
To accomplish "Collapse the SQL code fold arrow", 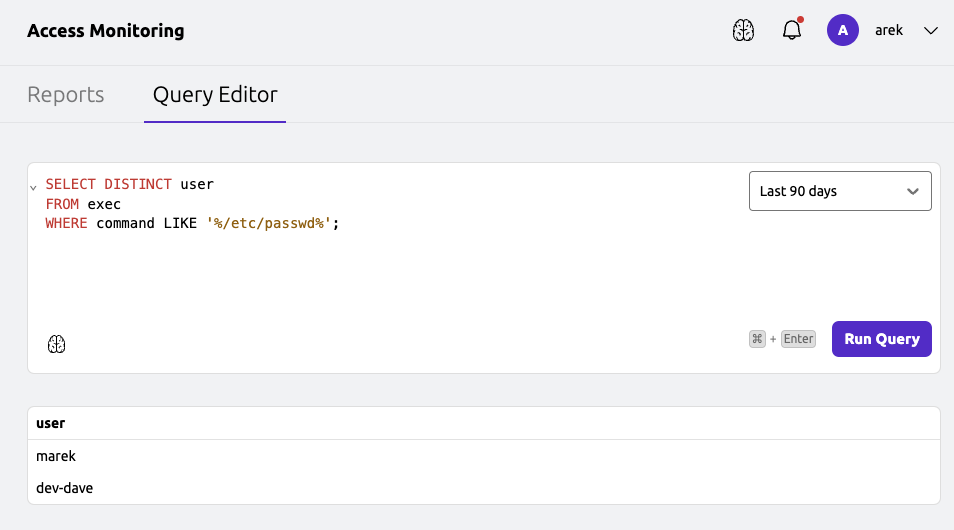I will [33, 187].
